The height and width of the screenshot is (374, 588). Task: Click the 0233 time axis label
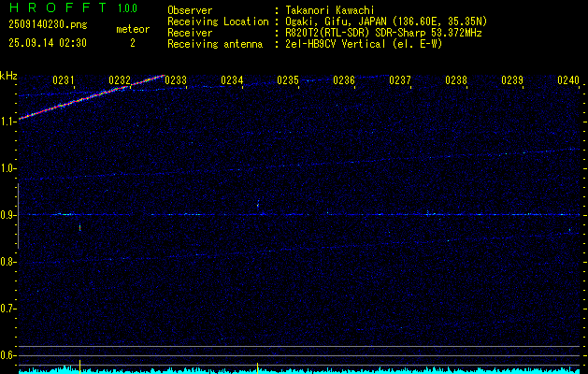click(x=176, y=79)
